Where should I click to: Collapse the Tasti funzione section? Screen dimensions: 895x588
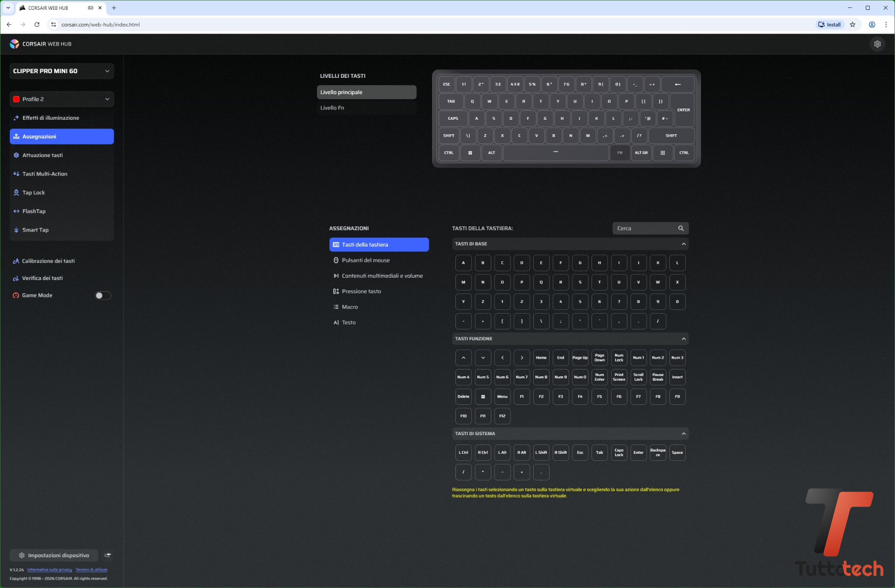tap(683, 339)
